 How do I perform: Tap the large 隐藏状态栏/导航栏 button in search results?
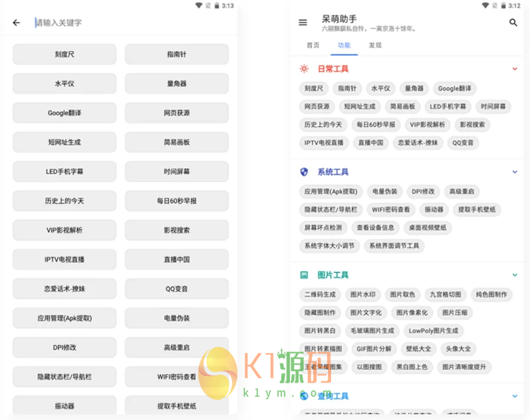65,377
